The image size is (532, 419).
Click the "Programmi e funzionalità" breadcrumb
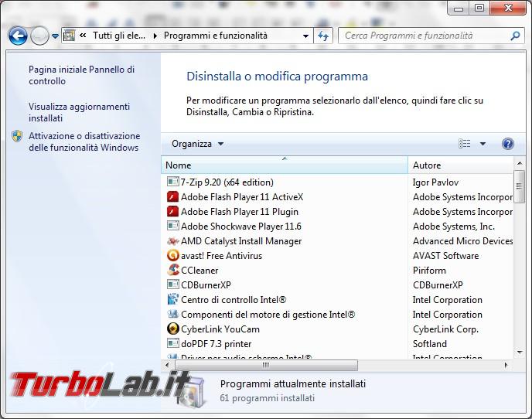click(x=216, y=36)
